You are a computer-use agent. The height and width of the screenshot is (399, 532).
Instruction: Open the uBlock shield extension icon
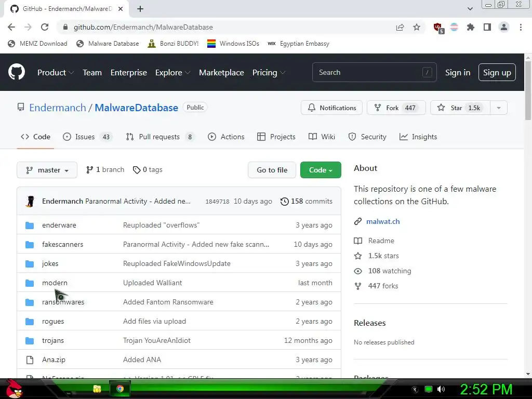[x=438, y=28]
